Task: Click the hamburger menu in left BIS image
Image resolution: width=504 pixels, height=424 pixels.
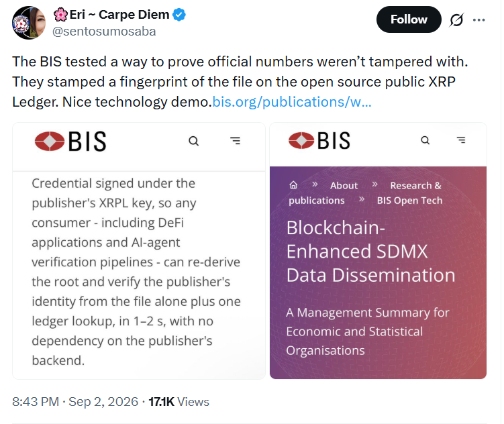Action: click(236, 140)
